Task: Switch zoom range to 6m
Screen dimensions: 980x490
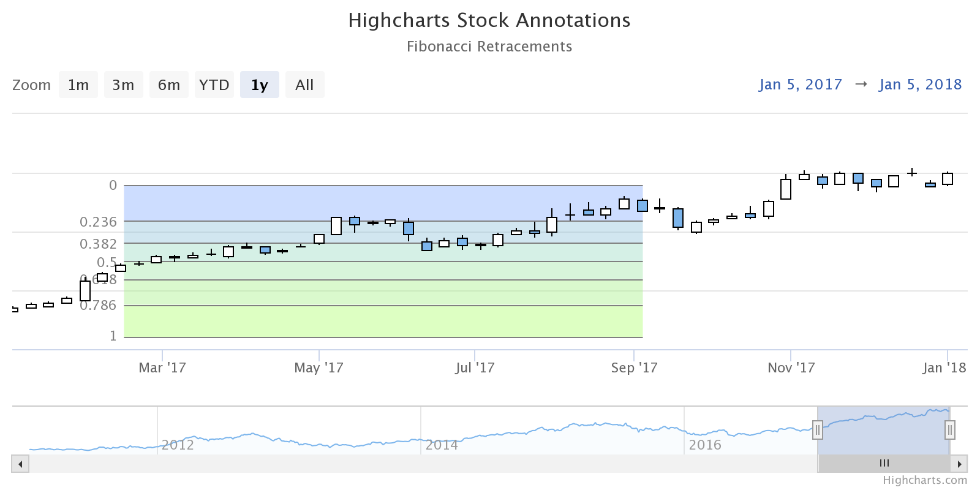Action: [x=168, y=85]
